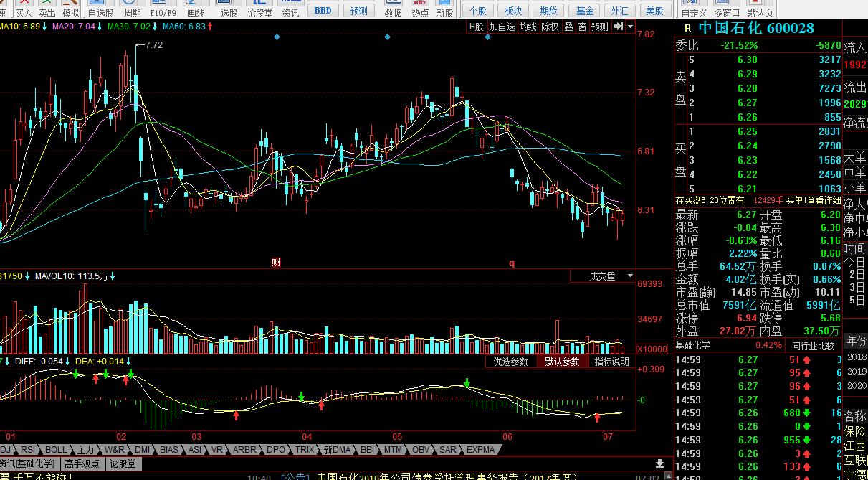Open the 热点 hot topics icon
868x480 pixels.
(x=420, y=9)
